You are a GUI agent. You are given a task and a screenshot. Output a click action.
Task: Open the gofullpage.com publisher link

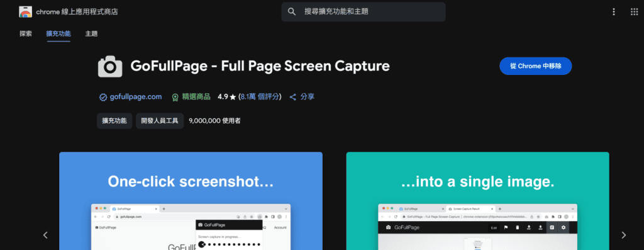(x=136, y=97)
